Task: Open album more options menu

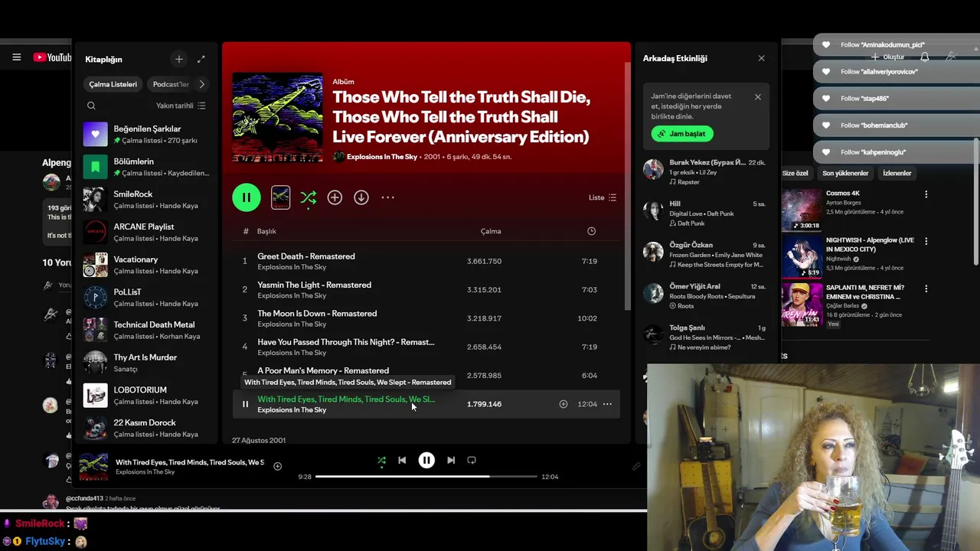Action: click(388, 197)
